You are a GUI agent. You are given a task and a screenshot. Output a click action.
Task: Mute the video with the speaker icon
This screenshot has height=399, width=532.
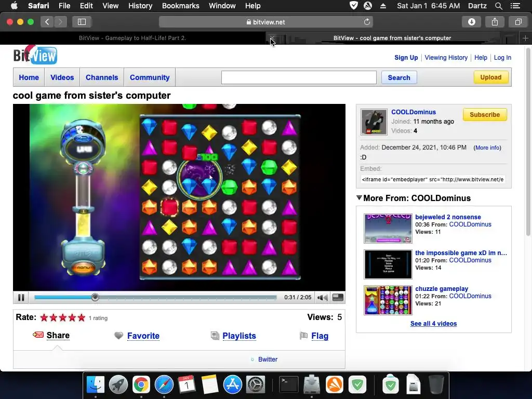322,298
